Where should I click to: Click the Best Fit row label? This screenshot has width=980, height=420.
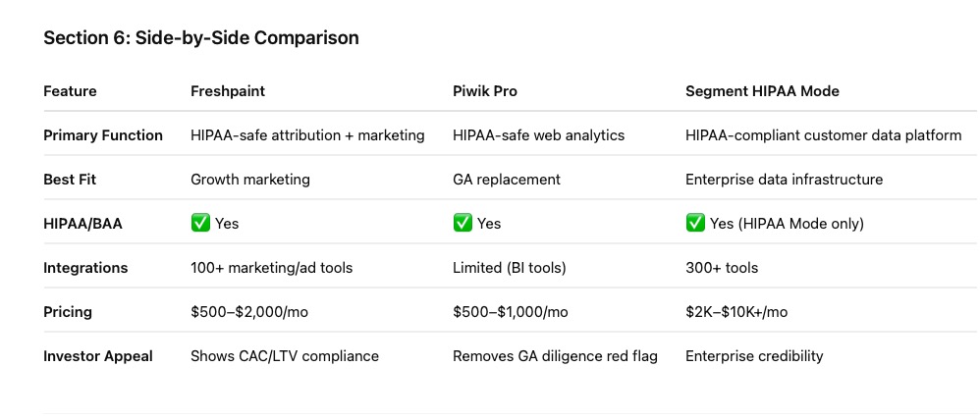tap(69, 180)
